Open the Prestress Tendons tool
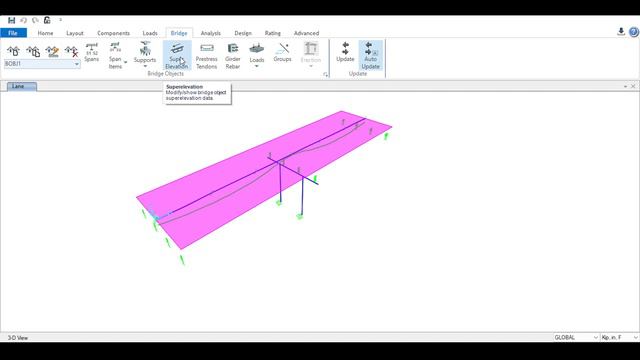Screen dimensions: 640x360 pyautogui.click(x=207, y=56)
